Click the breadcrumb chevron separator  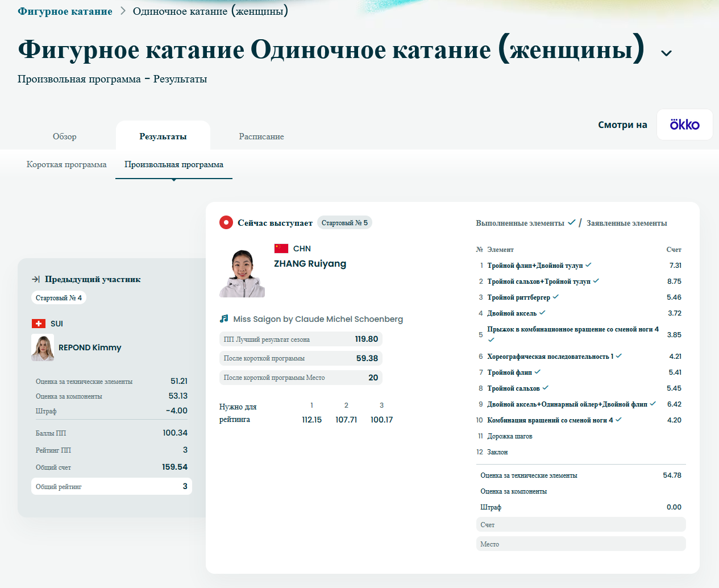123,11
